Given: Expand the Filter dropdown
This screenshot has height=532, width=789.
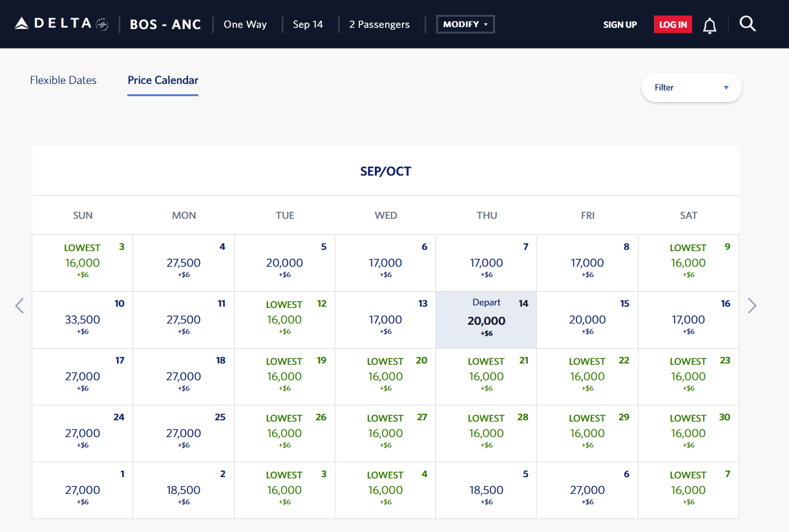Looking at the screenshot, I should tap(691, 87).
